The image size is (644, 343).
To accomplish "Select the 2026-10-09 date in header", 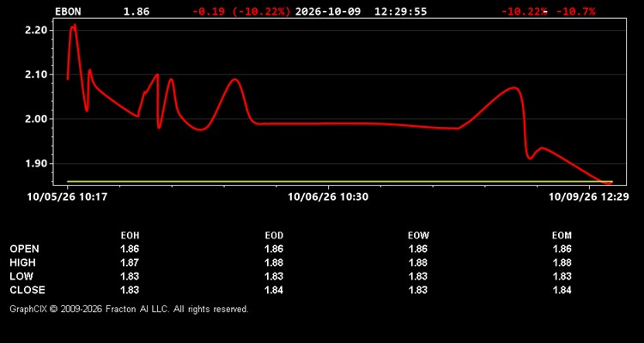I will pyautogui.click(x=328, y=11).
